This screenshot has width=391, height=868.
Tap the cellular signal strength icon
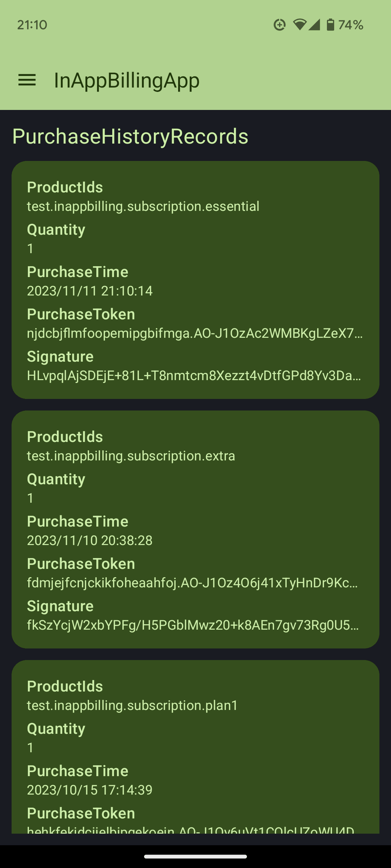(x=314, y=25)
